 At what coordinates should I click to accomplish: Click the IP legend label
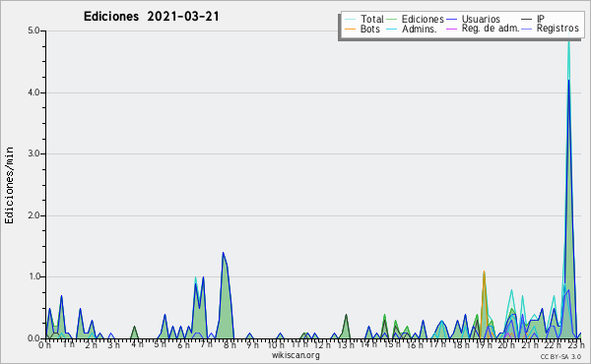(541, 19)
